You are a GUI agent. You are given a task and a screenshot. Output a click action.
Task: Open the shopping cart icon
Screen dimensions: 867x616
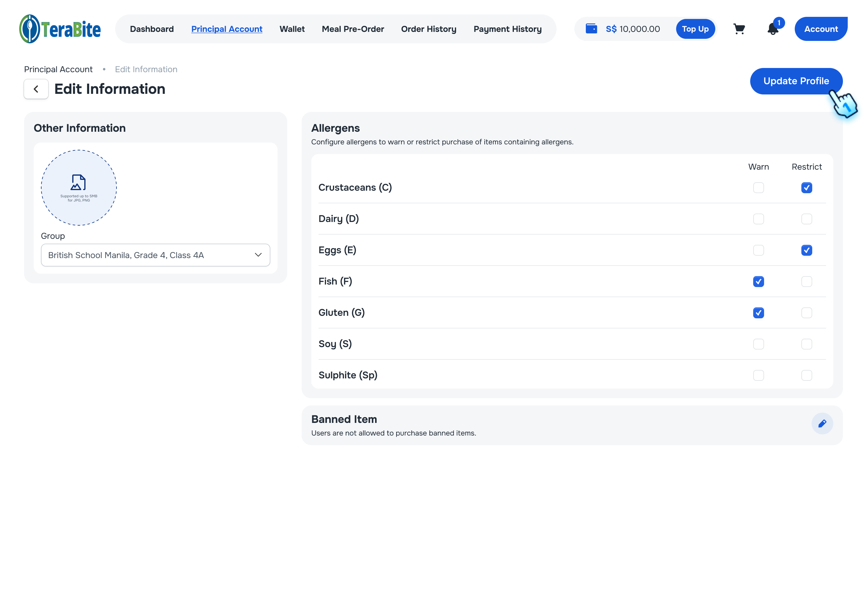click(738, 29)
